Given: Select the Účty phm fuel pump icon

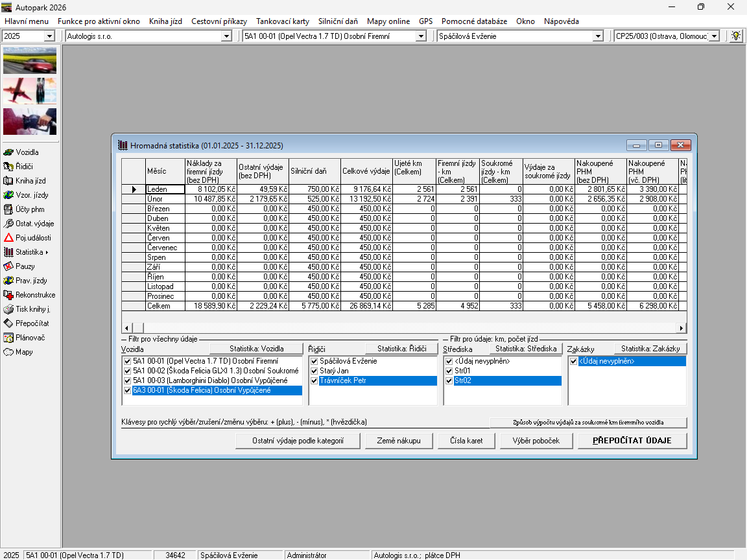Looking at the screenshot, I should click(9, 209).
